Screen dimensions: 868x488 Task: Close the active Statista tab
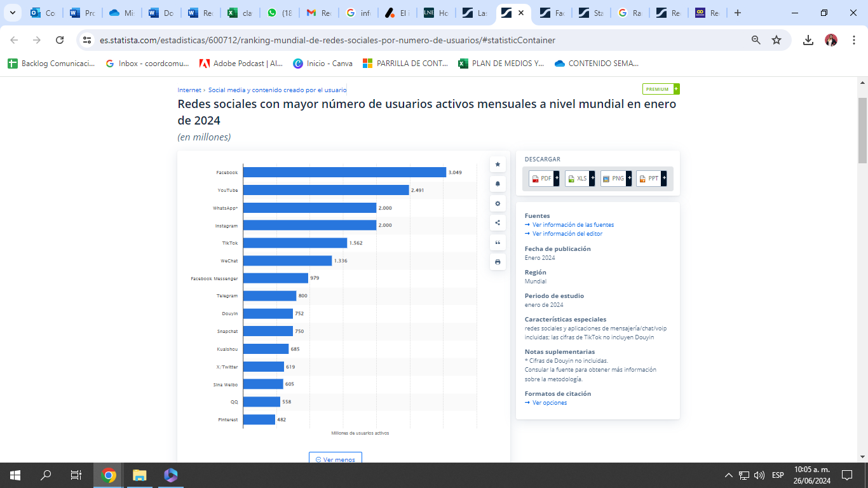tap(521, 13)
